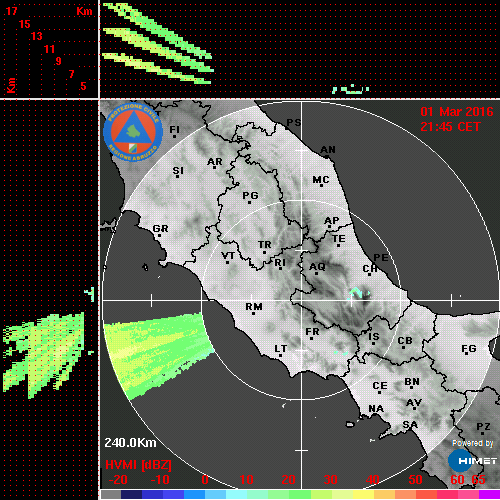Click the '50' value on the dBZ scale
The image size is (500, 500).
coord(415,480)
